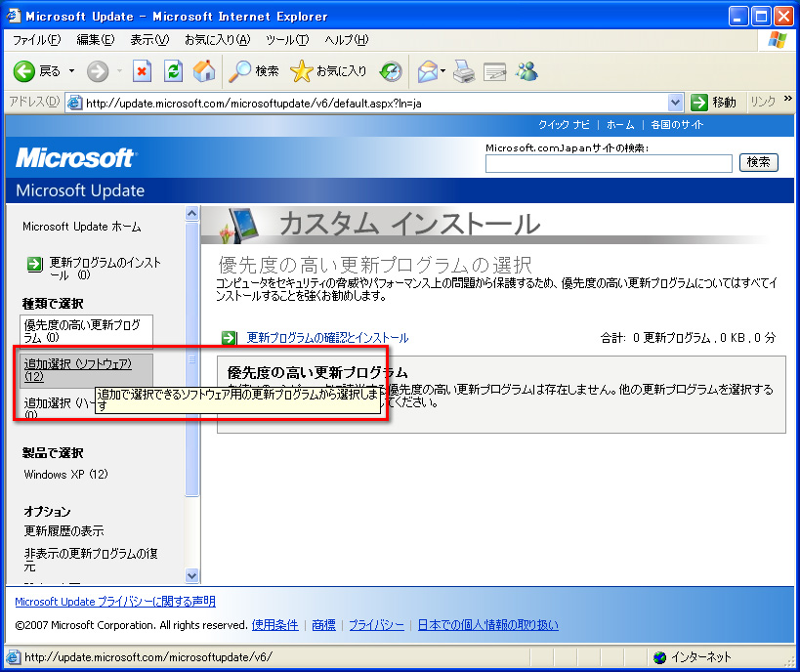Image resolution: width=800 pixels, height=672 pixels.
Task: Open the 編集(E) menu
Action: [x=96, y=40]
